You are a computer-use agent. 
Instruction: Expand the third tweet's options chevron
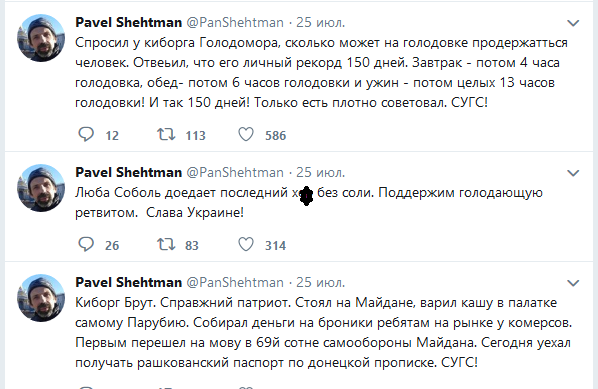(573, 283)
